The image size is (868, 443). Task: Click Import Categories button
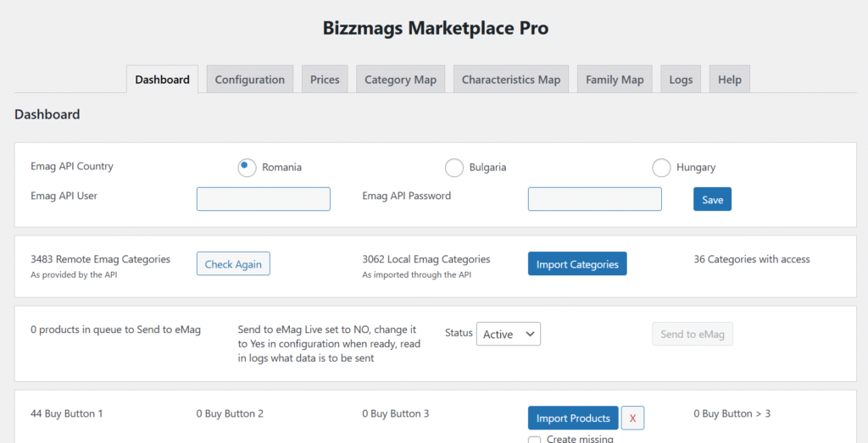(577, 263)
